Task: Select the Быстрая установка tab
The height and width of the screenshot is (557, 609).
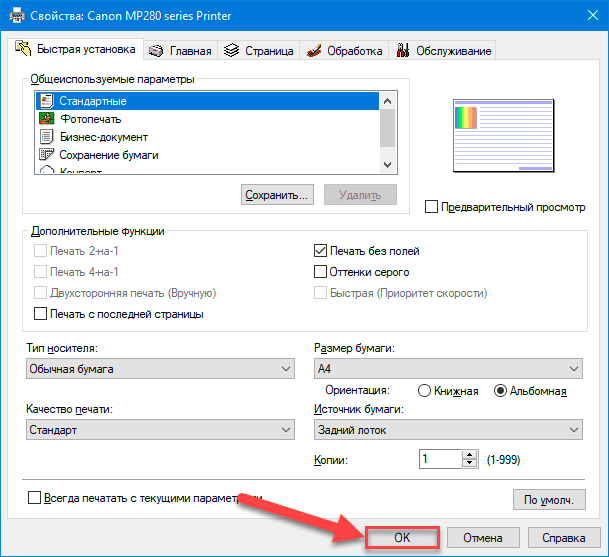Action: (76, 49)
